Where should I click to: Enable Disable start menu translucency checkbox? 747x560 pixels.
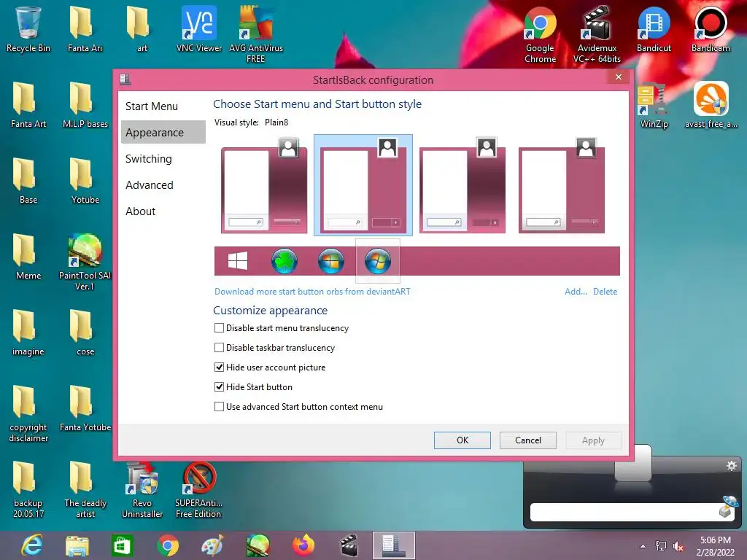tap(219, 328)
